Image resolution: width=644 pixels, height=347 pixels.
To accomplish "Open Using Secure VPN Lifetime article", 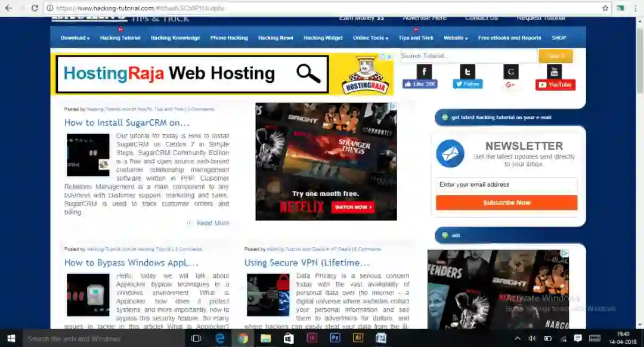I will coord(307,262).
